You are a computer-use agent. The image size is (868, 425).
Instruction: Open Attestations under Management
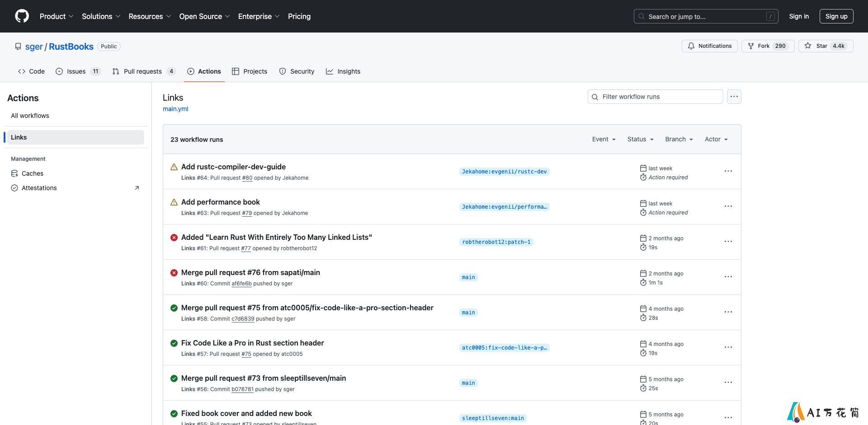coord(75,188)
